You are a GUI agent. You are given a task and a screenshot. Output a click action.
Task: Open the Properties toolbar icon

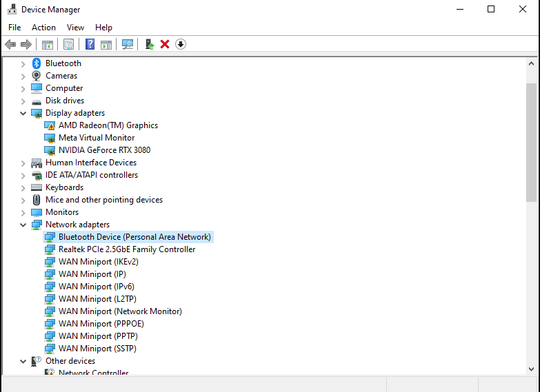[x=68, y=44]
